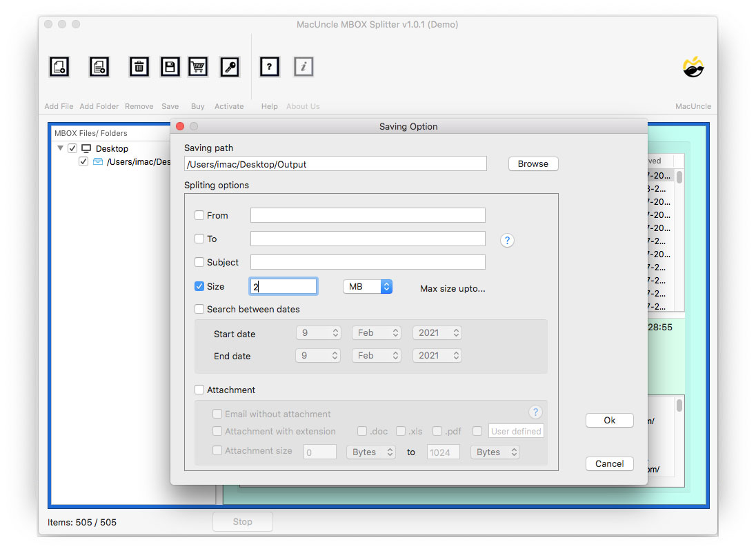
Task: Click the Save toolbar icon
Action: point(170,66)
